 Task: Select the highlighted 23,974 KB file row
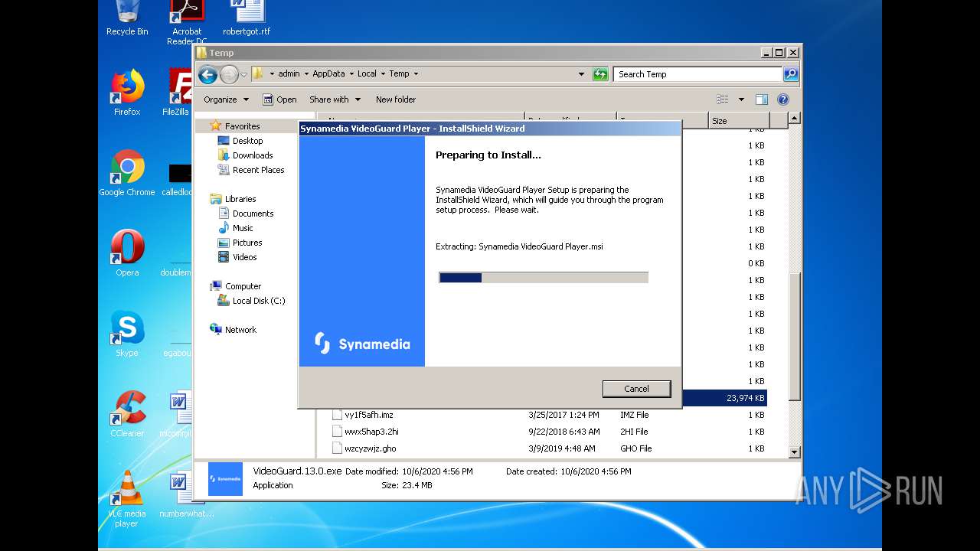(724, 398)
